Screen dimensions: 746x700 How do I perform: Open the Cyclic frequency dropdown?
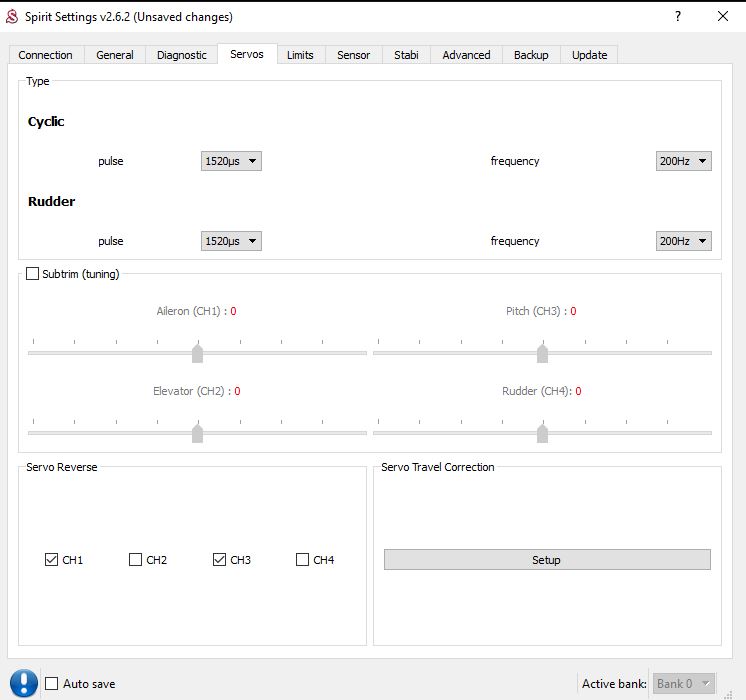(683, 161)
